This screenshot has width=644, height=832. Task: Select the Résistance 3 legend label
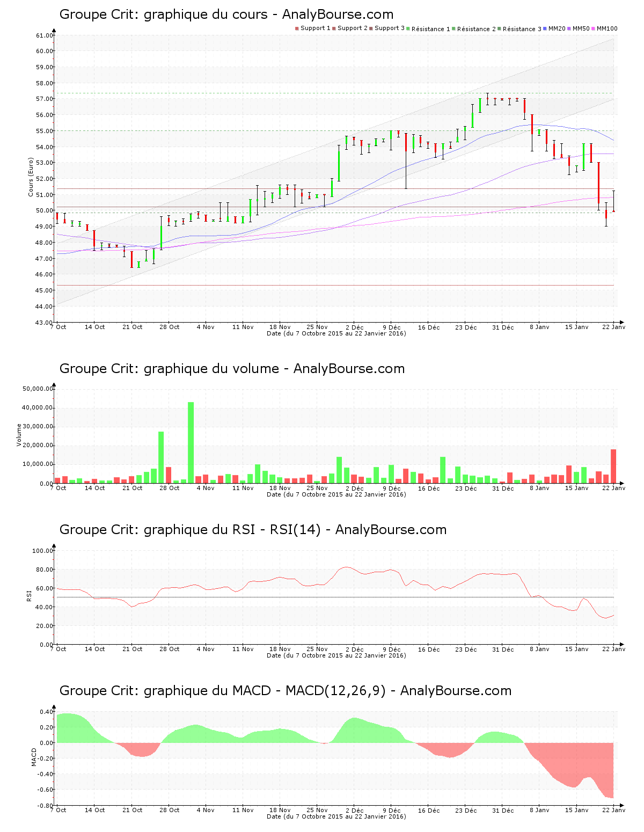(x=522, y=29)
